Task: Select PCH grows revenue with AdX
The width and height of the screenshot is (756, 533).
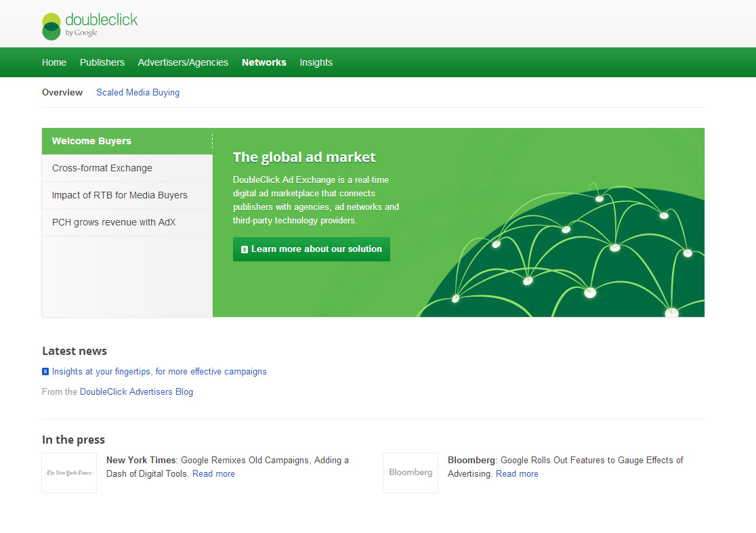Action: pos(114,222)
